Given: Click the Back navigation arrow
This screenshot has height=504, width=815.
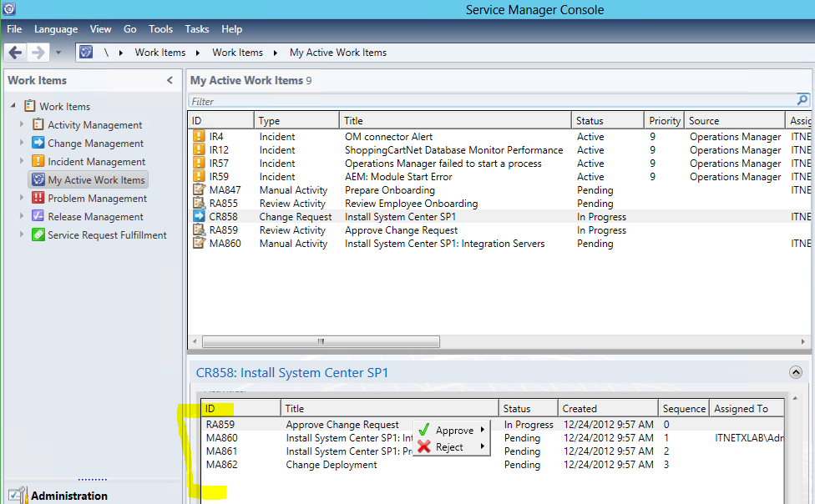Looking at the screenshot, I should [x=15, y=53].
